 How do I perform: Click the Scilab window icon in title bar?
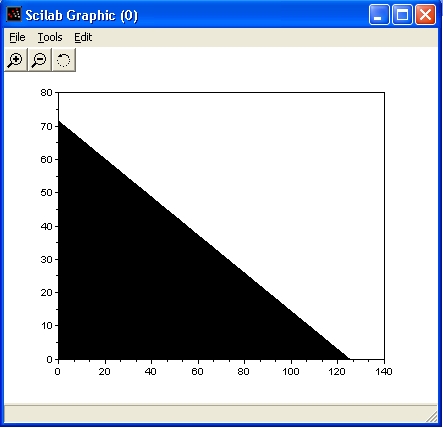coord(14,14)
